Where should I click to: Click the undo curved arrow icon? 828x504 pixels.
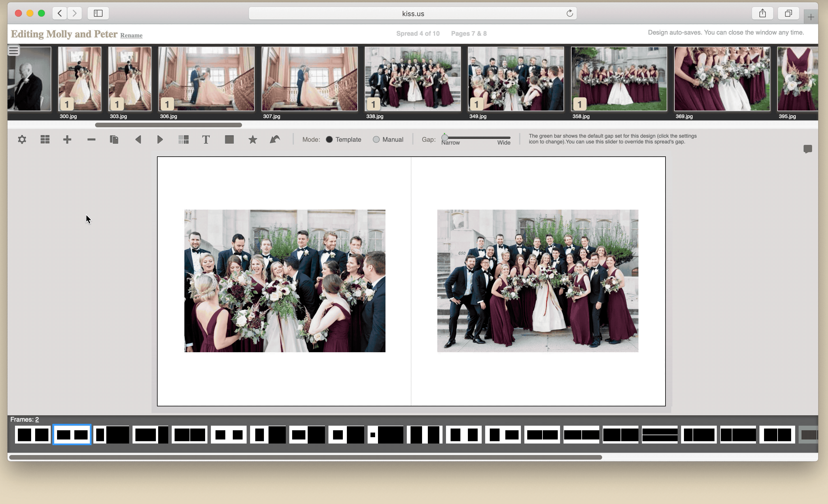[x=275, y=139]
